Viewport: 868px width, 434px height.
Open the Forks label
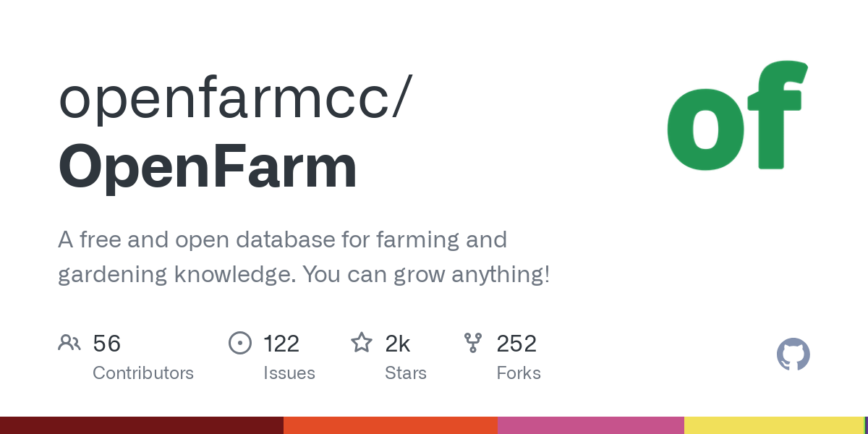519,373
